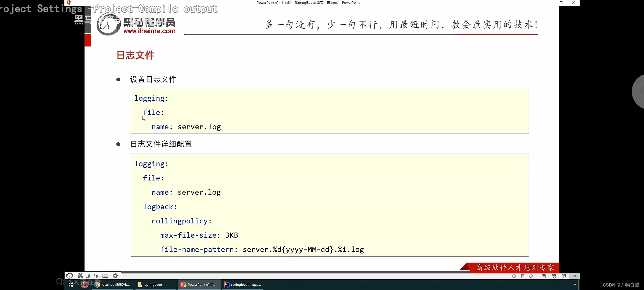Open the slide menu icon between navigation arrows
This screenshot has width=644, height=290.
tap(522, 276)
